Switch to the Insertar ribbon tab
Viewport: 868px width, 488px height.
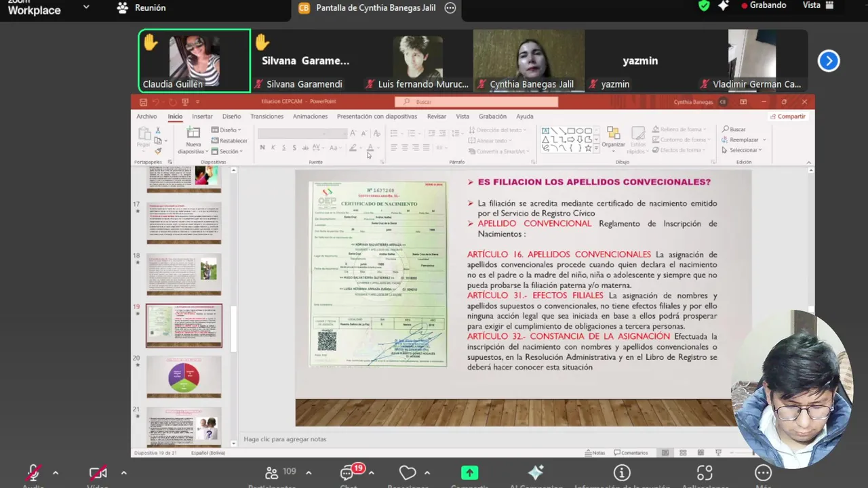tap(202, 116)
